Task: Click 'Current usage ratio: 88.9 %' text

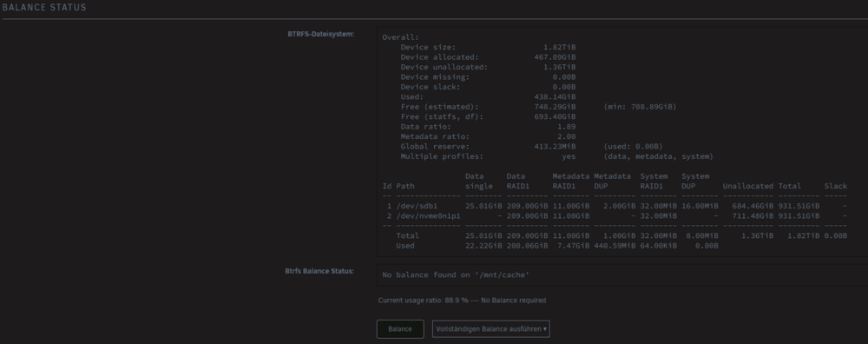Action: [x=423, y=301]
